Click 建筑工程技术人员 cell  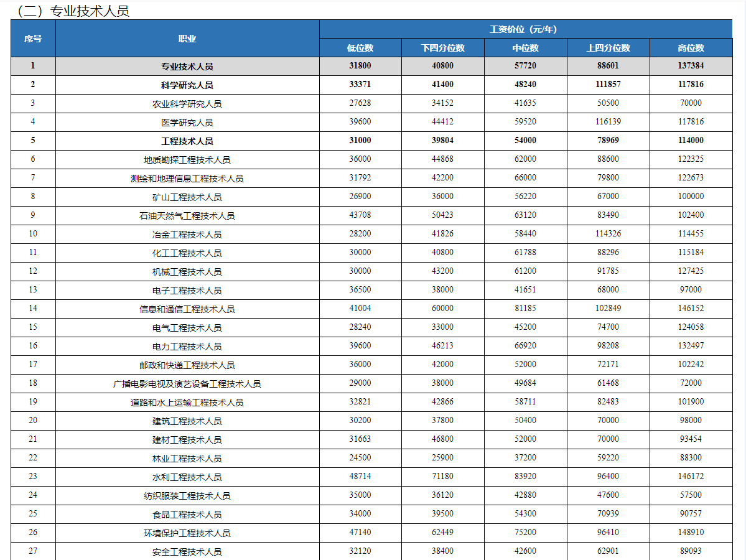(x=187, y=421)
